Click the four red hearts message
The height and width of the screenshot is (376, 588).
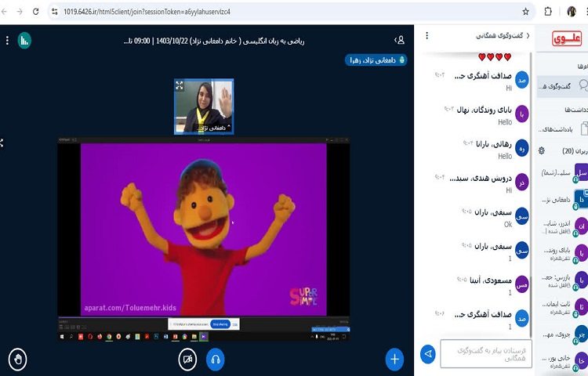click(x=495, y=57)
